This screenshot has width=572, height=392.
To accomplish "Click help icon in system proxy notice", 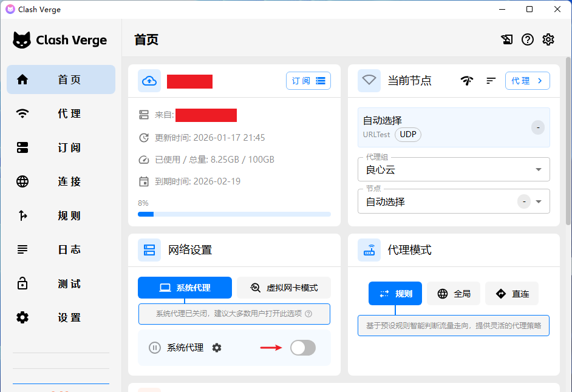I will pyautogui.click(x=308, y=314).
